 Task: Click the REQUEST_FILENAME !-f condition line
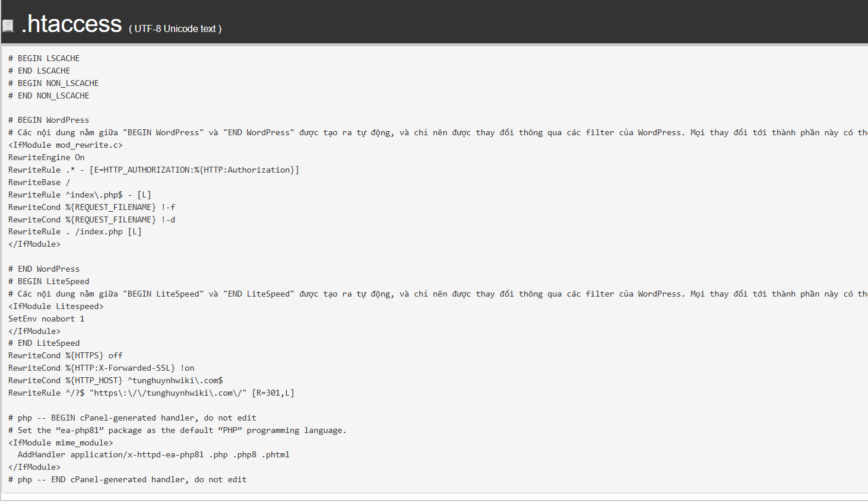(x=91, y=207)
